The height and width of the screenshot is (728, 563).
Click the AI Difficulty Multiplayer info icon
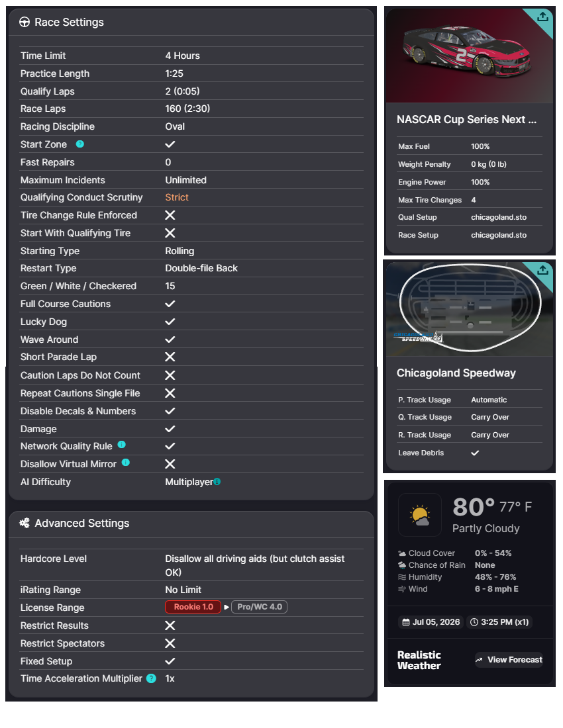[x=217, y=482]
